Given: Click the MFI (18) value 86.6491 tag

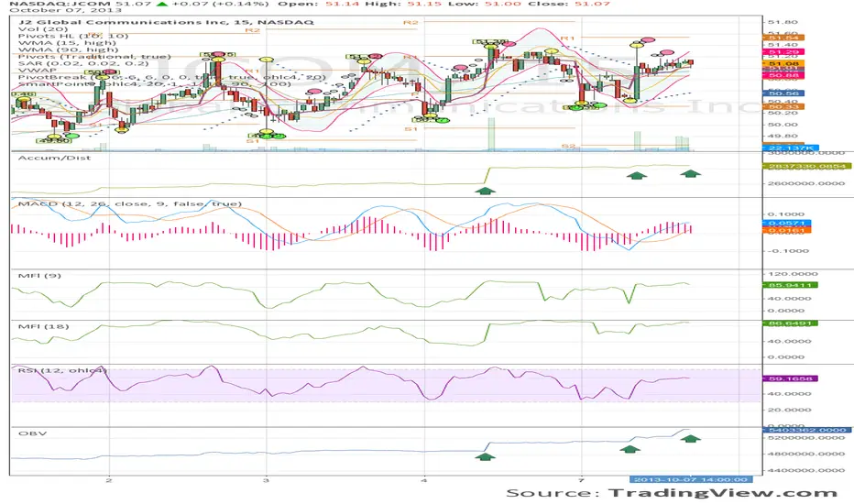Looking at the screenshot, I should click(x=790, y=323).
